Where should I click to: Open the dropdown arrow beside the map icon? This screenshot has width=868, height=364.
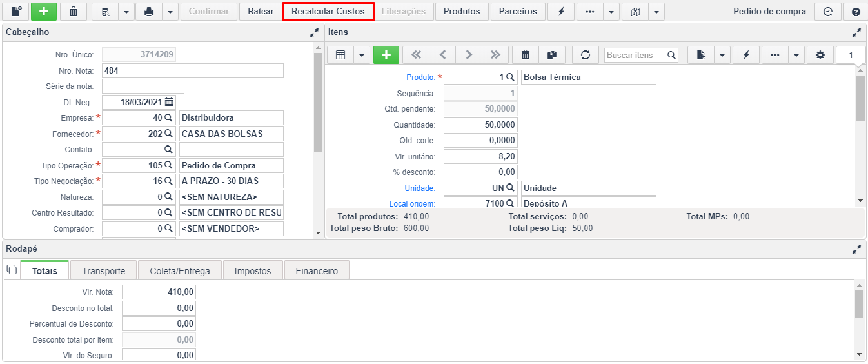click(x=656, y=12)
